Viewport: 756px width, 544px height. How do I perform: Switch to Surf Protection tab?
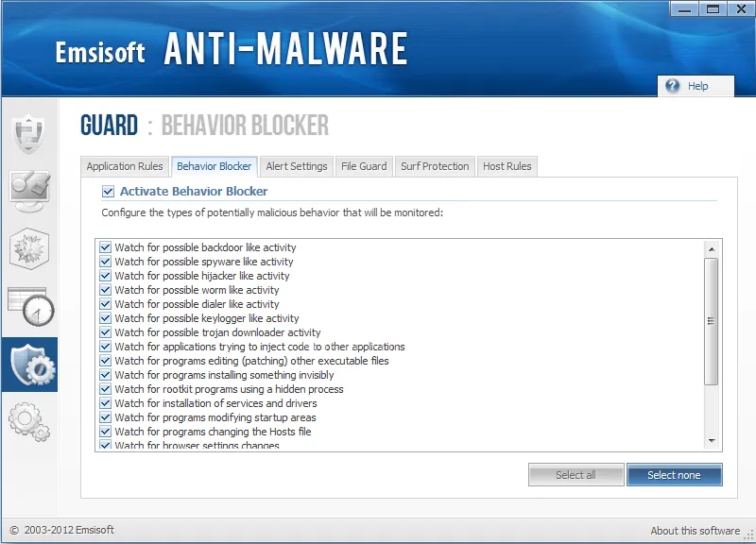435,166
